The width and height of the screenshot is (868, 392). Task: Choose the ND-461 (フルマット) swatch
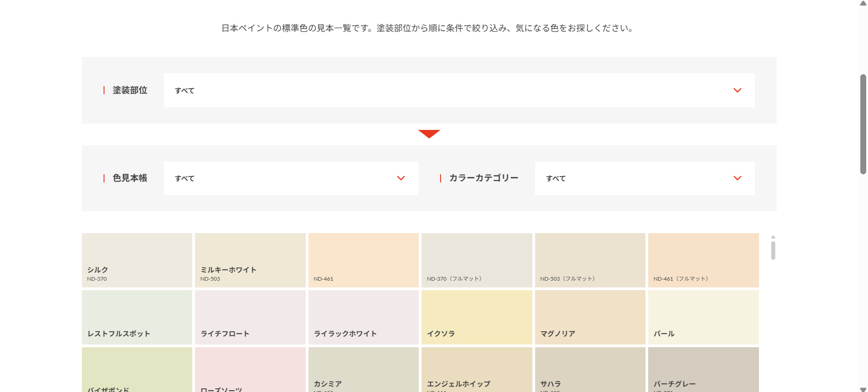pos(703,260)
